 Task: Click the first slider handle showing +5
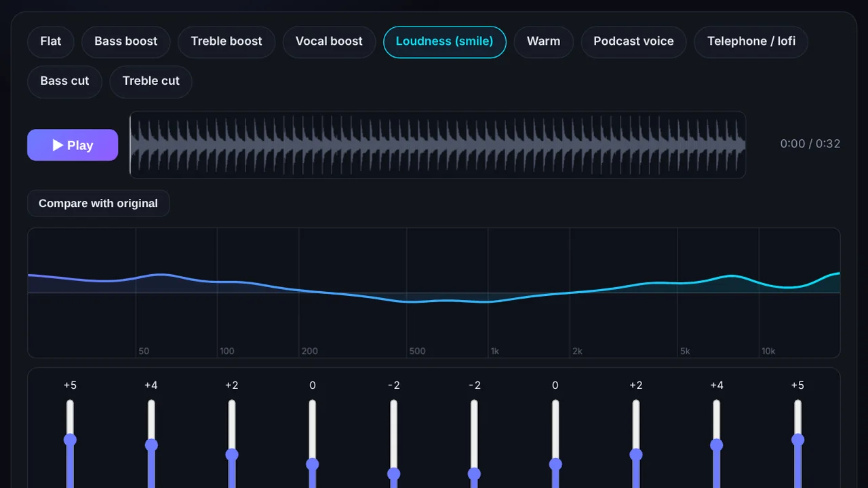(70, 440)
